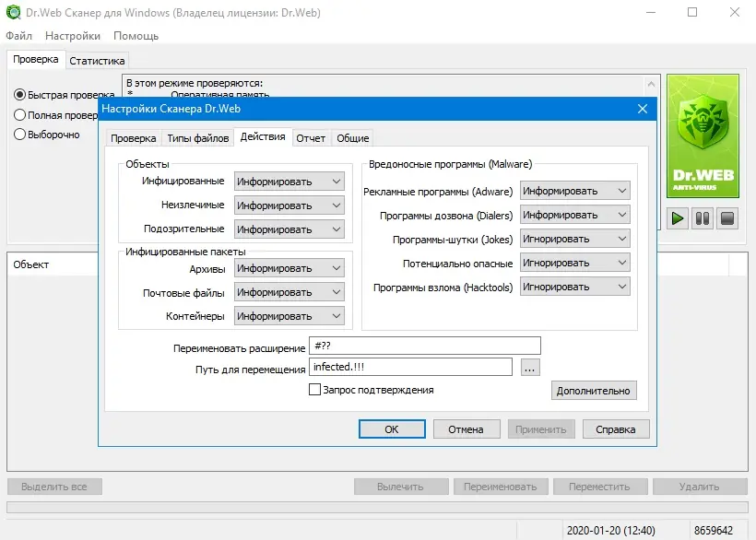Screen dimensions: 756x540
Task: Open Контейнеры action dropdown
Action: [x=289, y=316]
